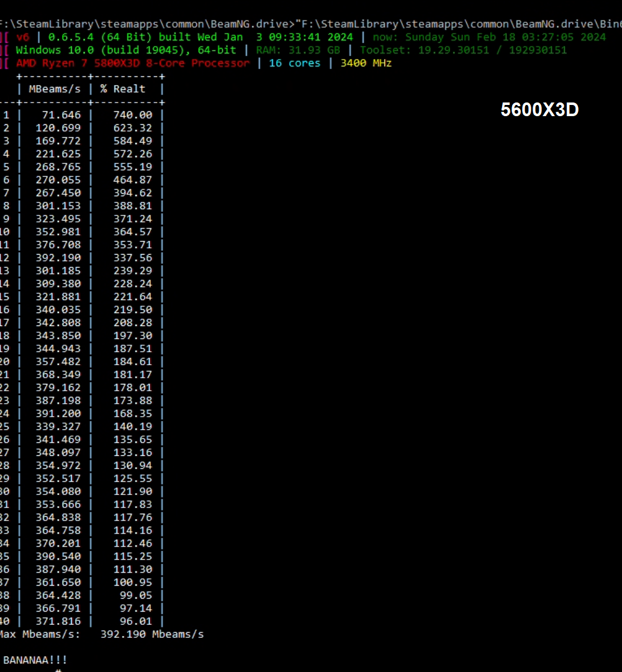Image resolution: width=622 pixels, height=672 pixels.
Task: Click the value 371.24
Action: point(133,219)
